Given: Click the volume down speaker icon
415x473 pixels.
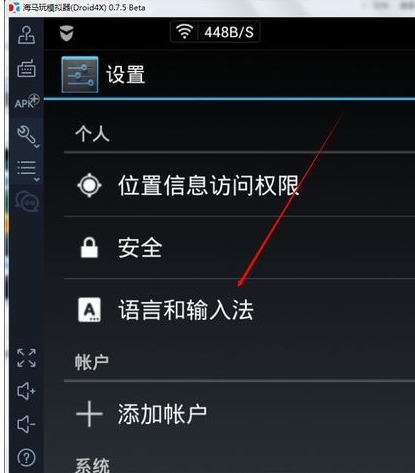Looking at the screenshot, I should pyautogui.click(x=26, y=424).
